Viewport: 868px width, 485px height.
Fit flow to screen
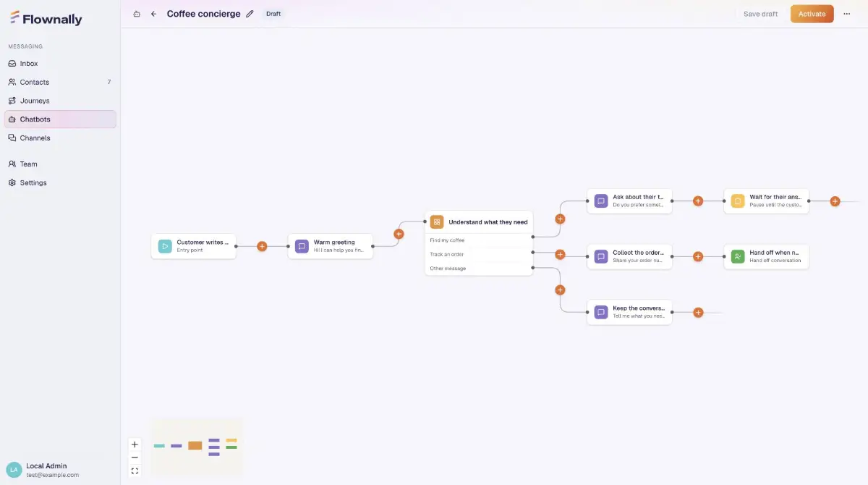(x=135, y=471)
